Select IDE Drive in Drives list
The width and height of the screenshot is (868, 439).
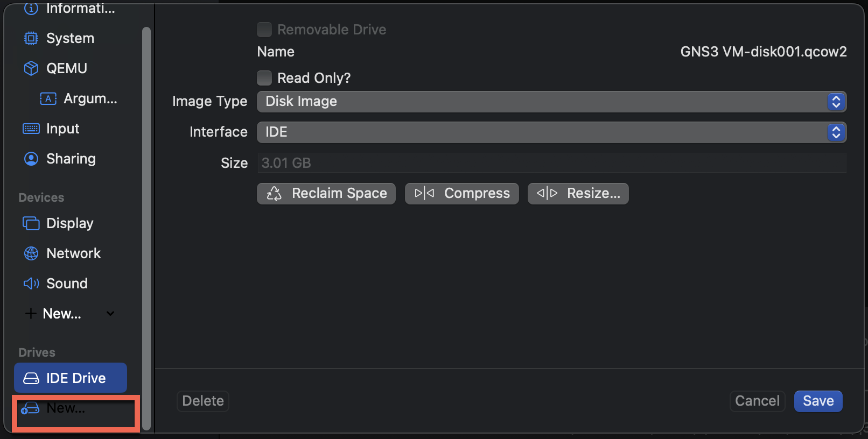tap(71, 378)
